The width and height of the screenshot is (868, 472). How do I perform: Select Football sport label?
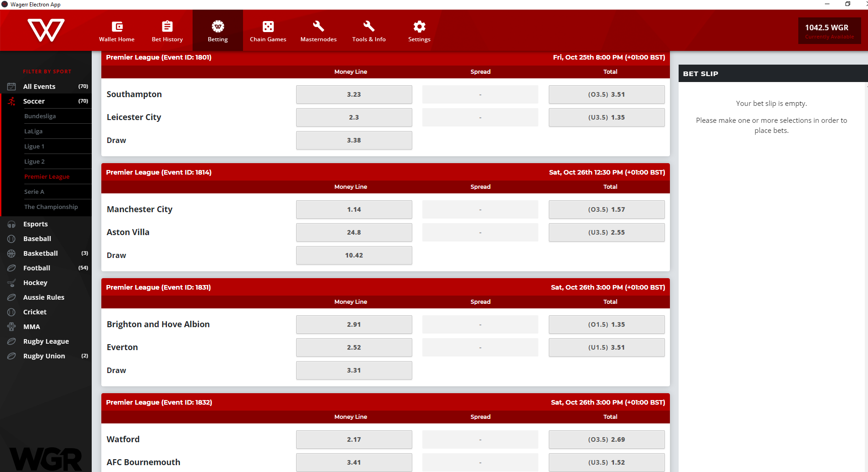[37, 268]
